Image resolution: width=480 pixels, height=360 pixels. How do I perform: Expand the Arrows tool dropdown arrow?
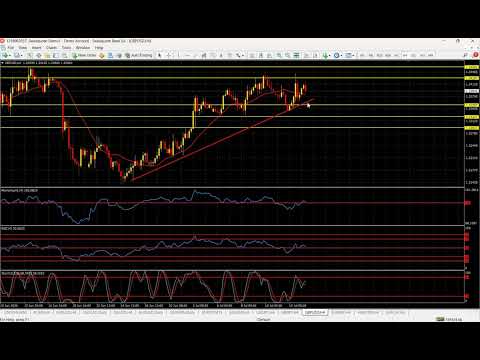pyautogui.click(x=243, y=55)
